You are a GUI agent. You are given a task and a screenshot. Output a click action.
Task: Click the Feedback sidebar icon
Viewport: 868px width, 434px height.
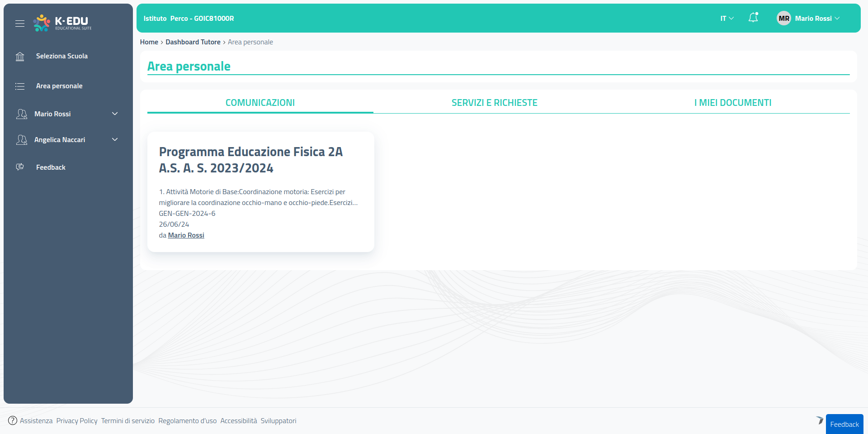click(x=20, y=167)
